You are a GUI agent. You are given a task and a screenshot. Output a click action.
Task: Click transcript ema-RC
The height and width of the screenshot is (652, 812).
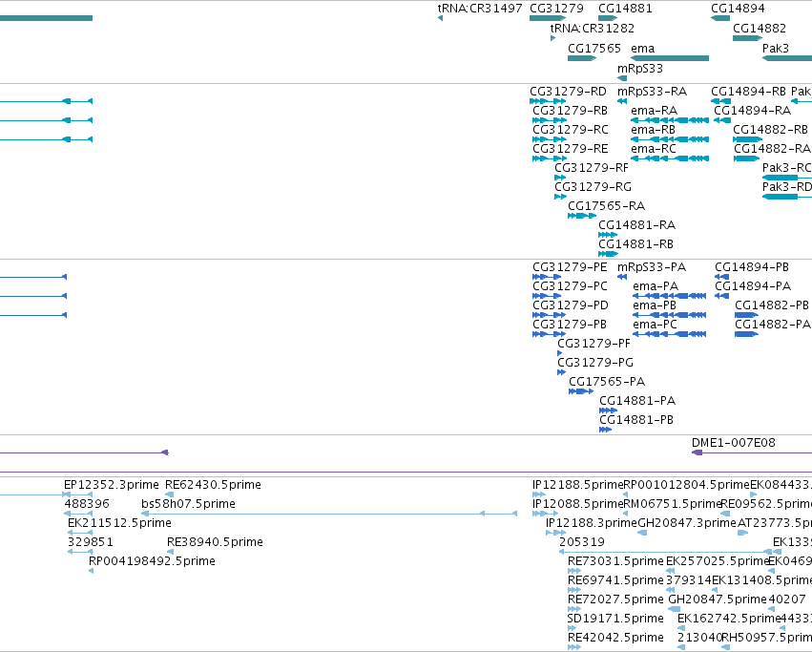pyautogui.click(x=653, y=149)
